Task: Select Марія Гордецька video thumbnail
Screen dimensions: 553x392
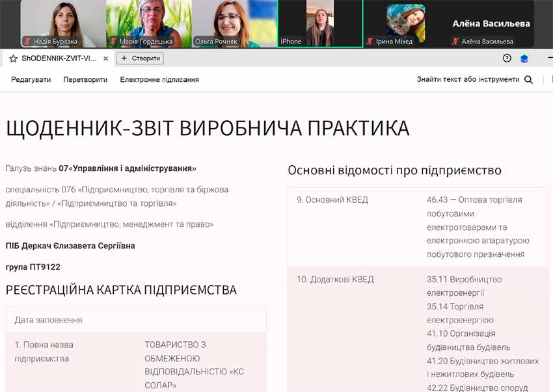Action: (148, 23)
